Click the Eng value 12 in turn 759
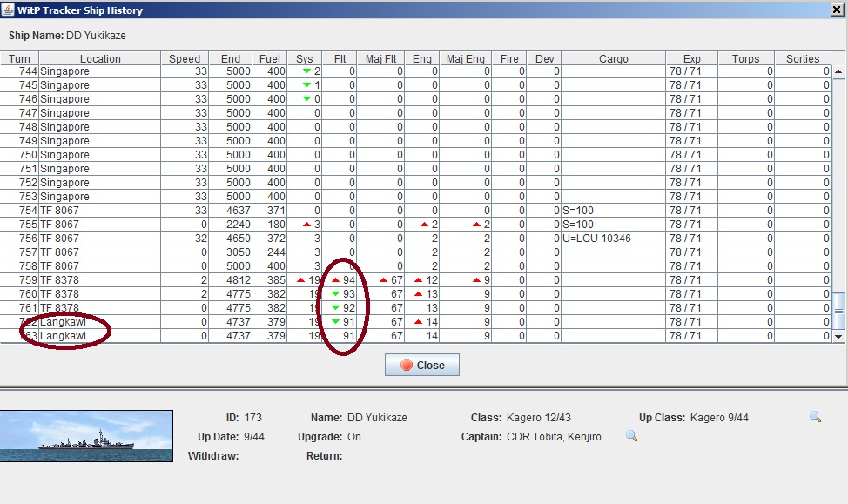848x504 pixels. tap(422, 280)
